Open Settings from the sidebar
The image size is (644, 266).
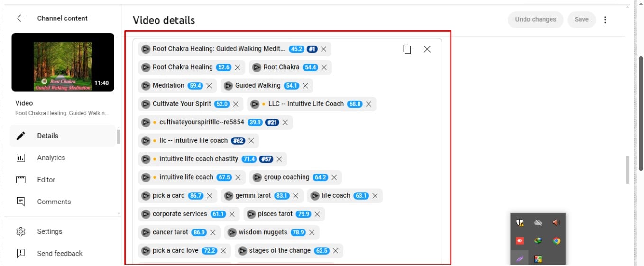tap(49, 231)
